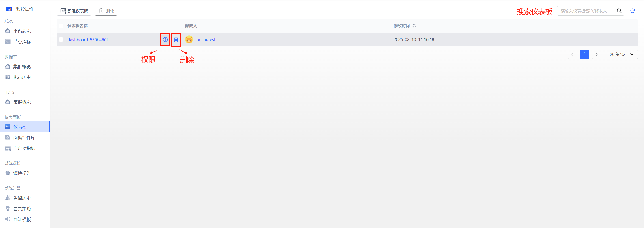Click the 自定义指标 icon

tap(8, 148)
